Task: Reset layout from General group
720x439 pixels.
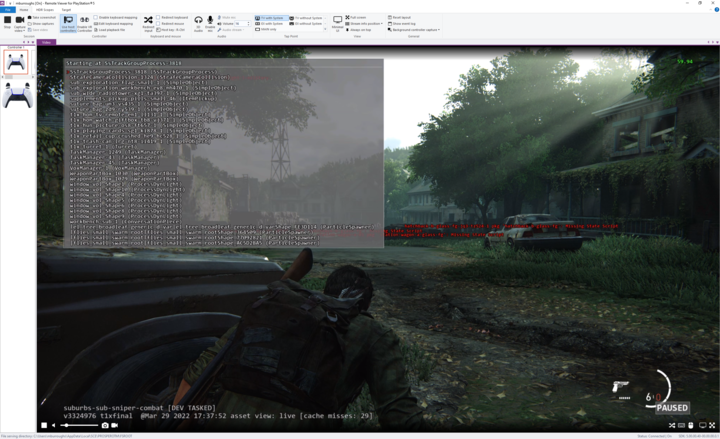Action: 399,17
